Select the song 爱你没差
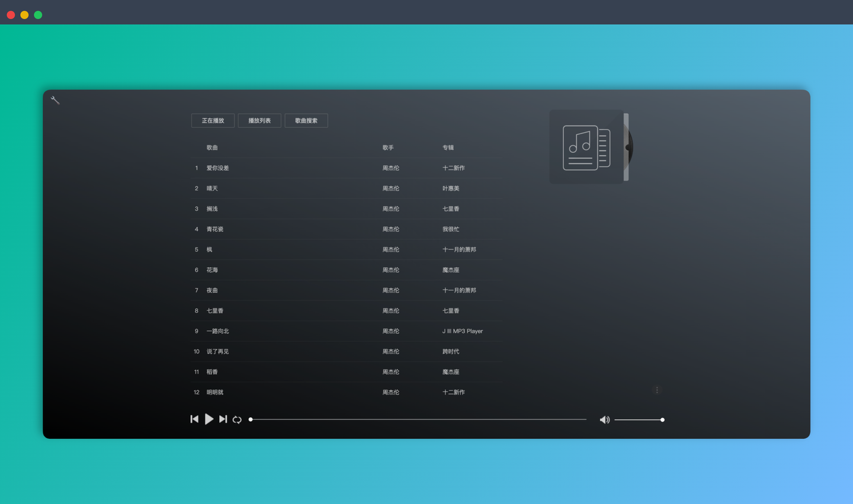Viewport: 853px width, 504px height. coord(217,168)
